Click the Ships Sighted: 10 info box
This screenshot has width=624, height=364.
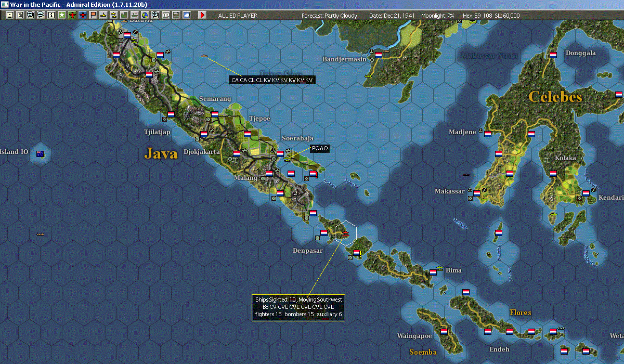(298, 307)
